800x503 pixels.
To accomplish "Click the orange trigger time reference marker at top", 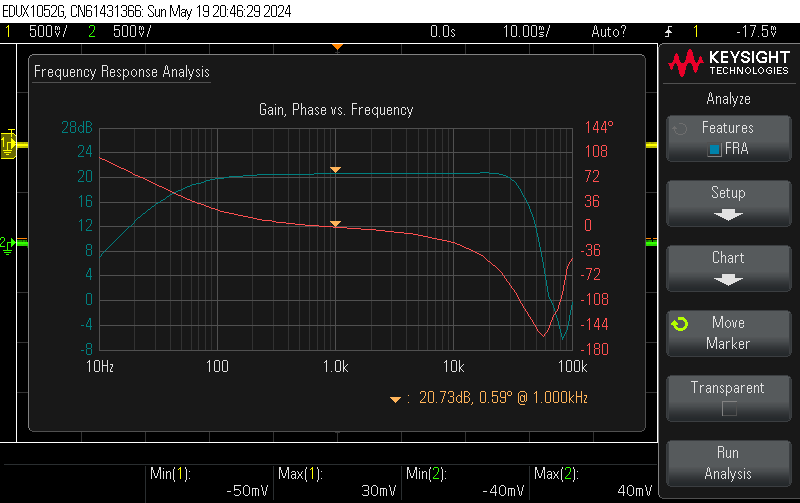I will pos(337,47).
